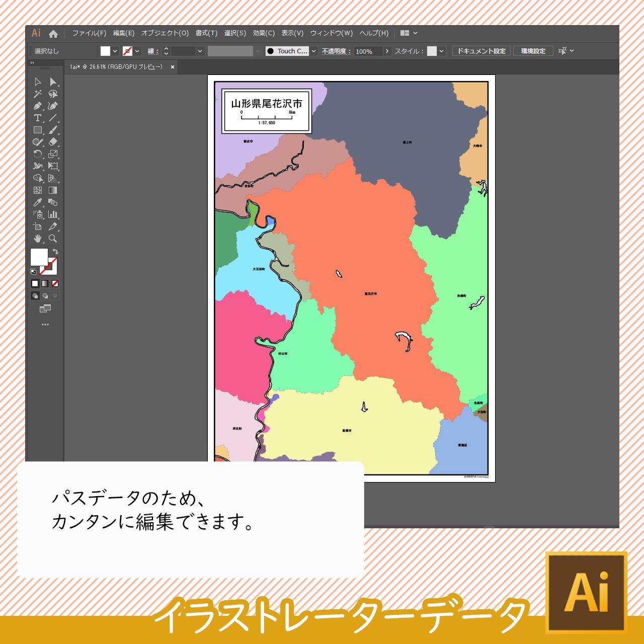Click the ドキュメント設定 button

[481, 51]
